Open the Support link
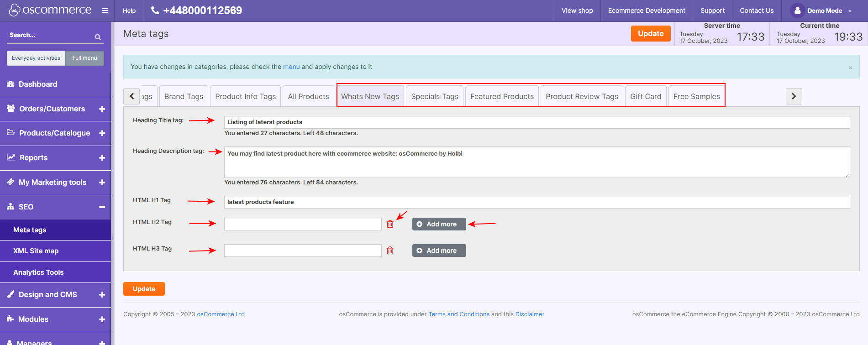The width and height of the screenshot is (868, 345). point(712,10)
